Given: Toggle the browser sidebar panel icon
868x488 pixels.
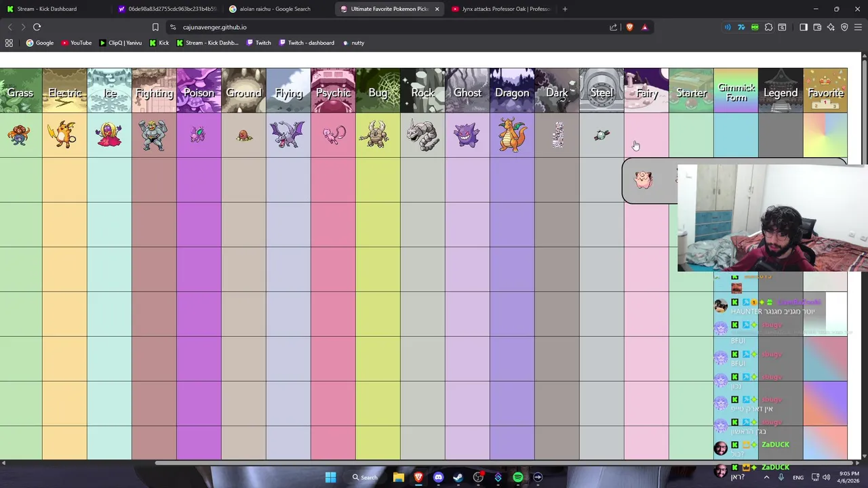Looking at the screenshot, I should pos(804,27).
